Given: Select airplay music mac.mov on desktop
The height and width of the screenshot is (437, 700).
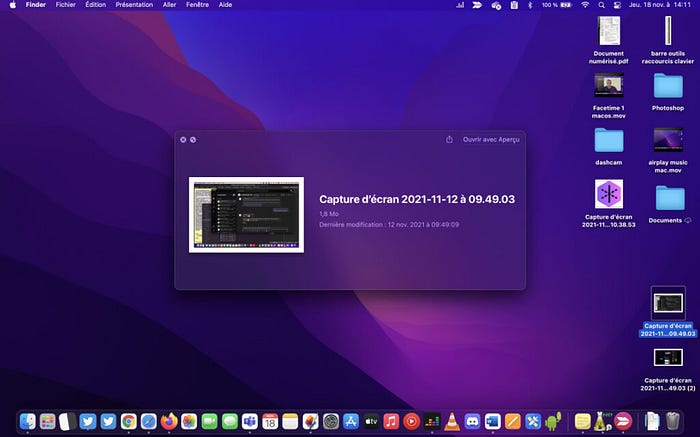Looking at the screenshot, I should [x=668, y=150].
